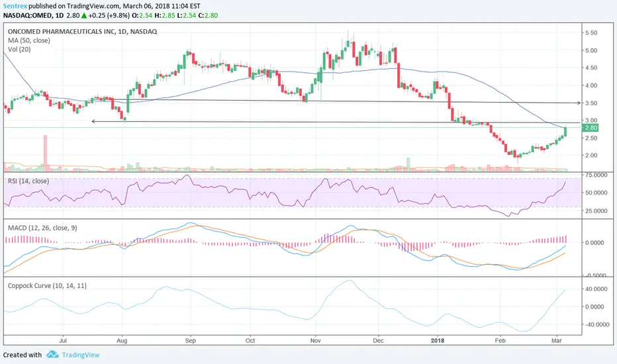Click the RSI 50.0000 axis value
Viewport: 617px width, 364px height.
(x=596, y=193)
